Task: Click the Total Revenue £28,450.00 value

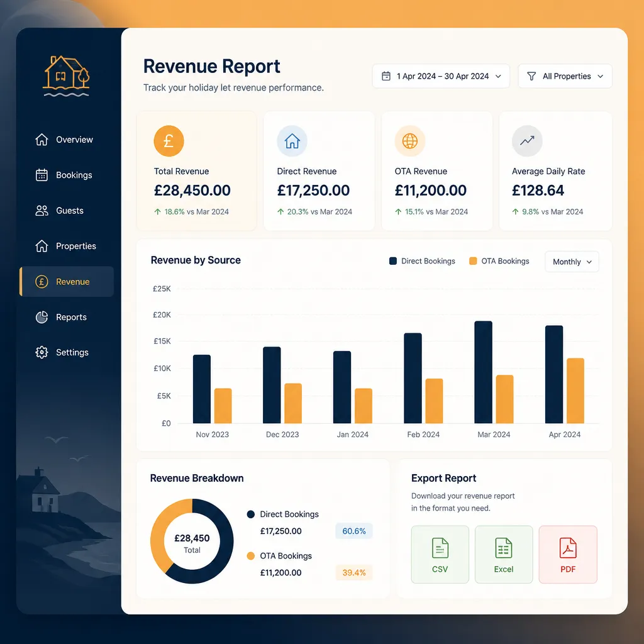Action: click(x=192, y=191)
